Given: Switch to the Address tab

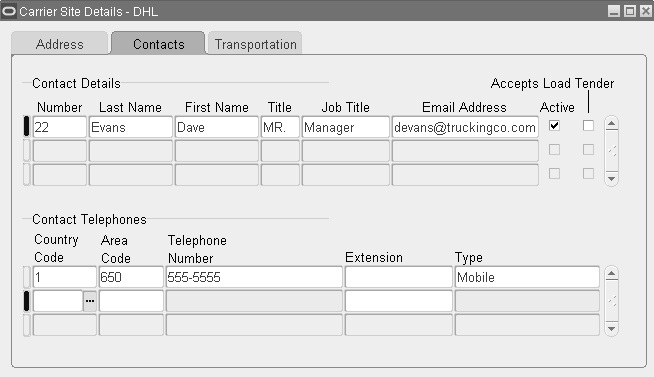Looking at the screenshot, I should [60, 43].
